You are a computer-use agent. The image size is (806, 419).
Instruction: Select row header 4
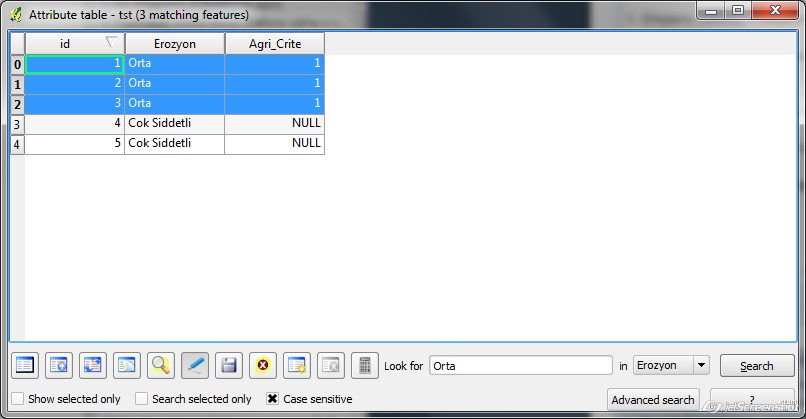(17, 144)
